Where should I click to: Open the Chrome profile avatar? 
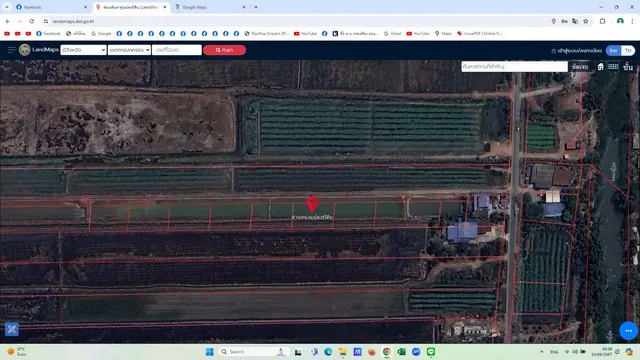pos(620,21)
